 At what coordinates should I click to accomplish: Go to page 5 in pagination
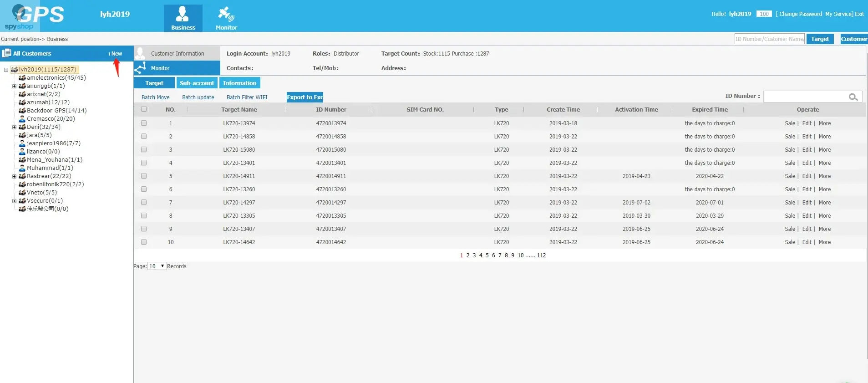(487, 255)
